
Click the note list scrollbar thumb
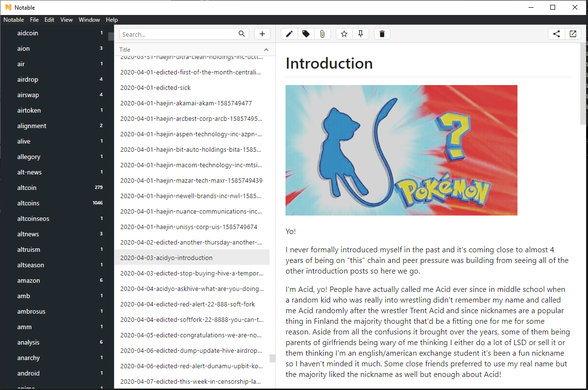[x=272, y=358]
